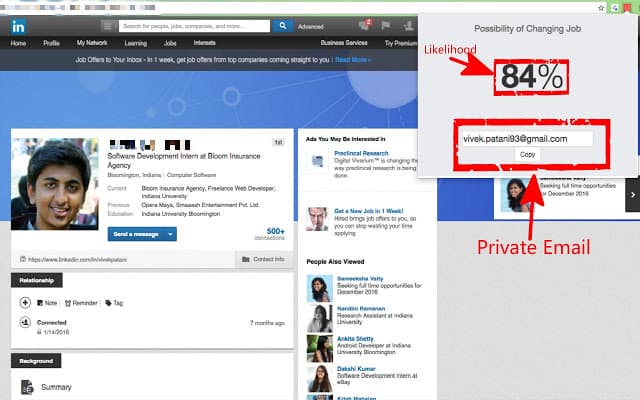Click the LinkedIn search input box
The height and width of the screenshot is (400, 640).
194,26
